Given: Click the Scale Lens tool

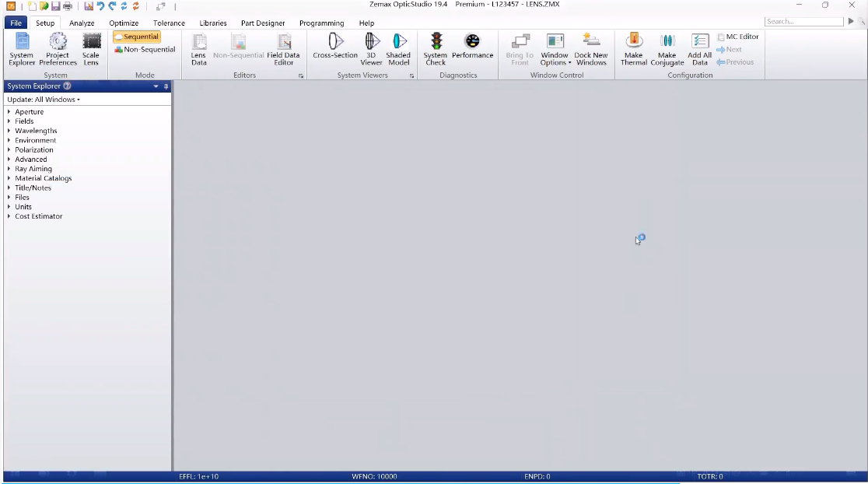Looking at the screenshot, I should pos(91,49).
